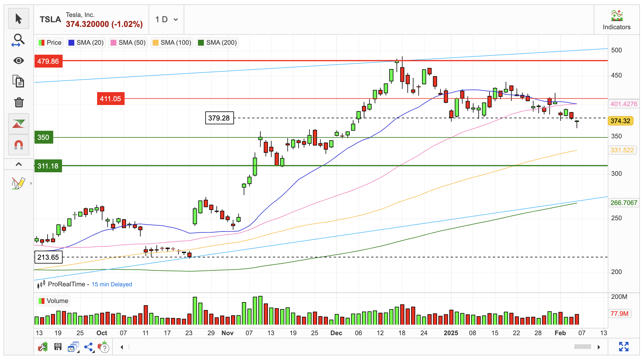Click the 200M volume axis label
Image resolution: width=644 pixels, height=358 pixels.
pyautogui.click(x=619, y=297)
